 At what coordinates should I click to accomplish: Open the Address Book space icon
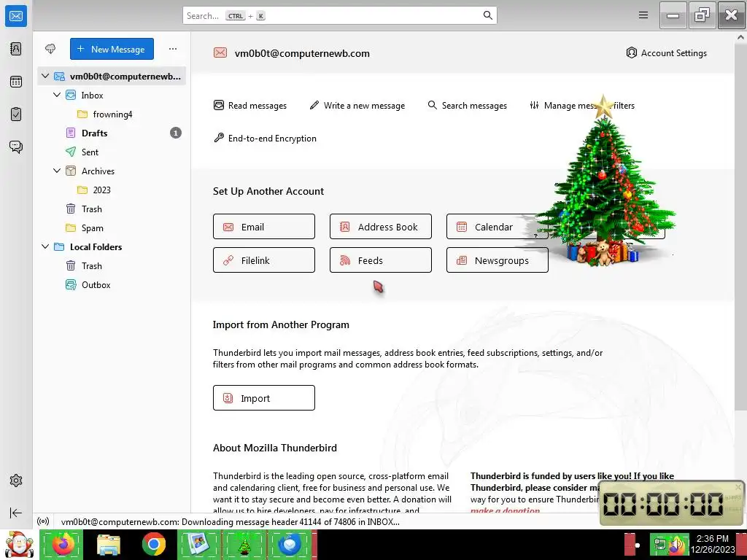click(x=16, y=49)
